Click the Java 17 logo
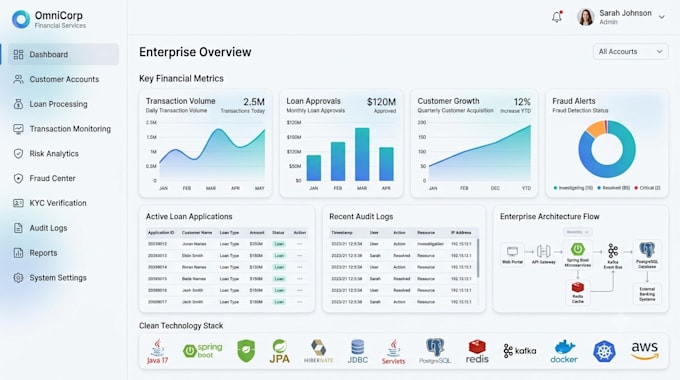 157,351
